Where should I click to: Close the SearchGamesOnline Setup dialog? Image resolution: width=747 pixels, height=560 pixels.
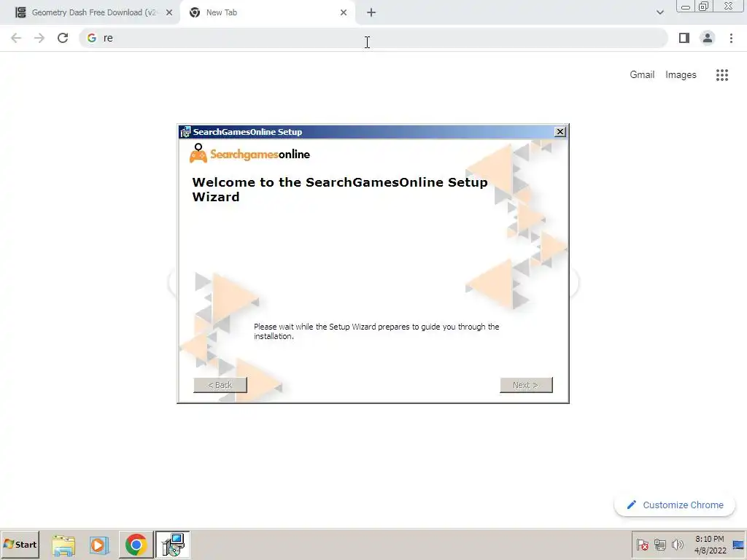click(x=560, y=131)
